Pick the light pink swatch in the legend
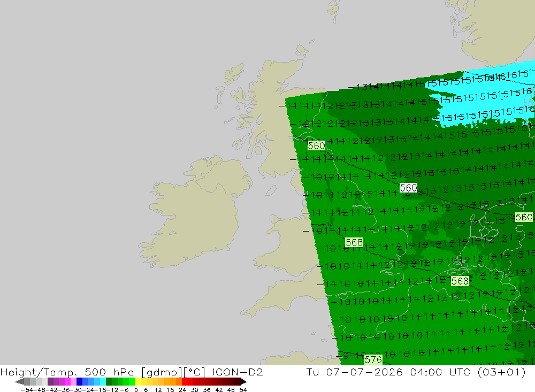Viewport: 535px width, 392px height. click(73, 382)
